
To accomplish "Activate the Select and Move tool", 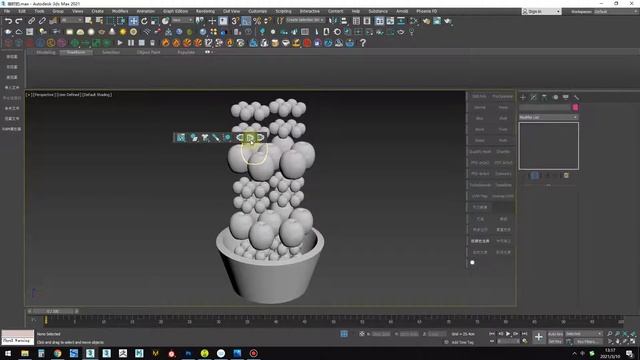I will 133,20.
